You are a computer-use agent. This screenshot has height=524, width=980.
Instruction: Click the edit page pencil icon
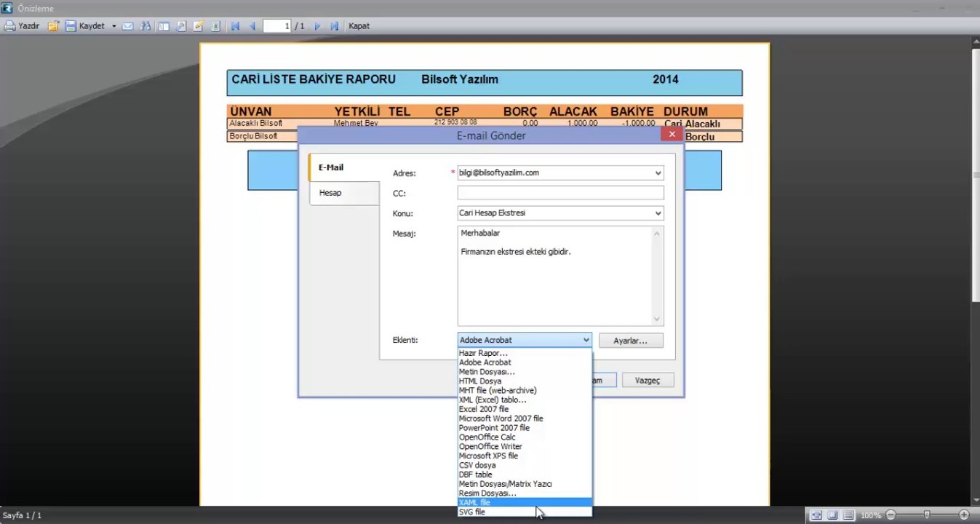click(x=199, y=26)
